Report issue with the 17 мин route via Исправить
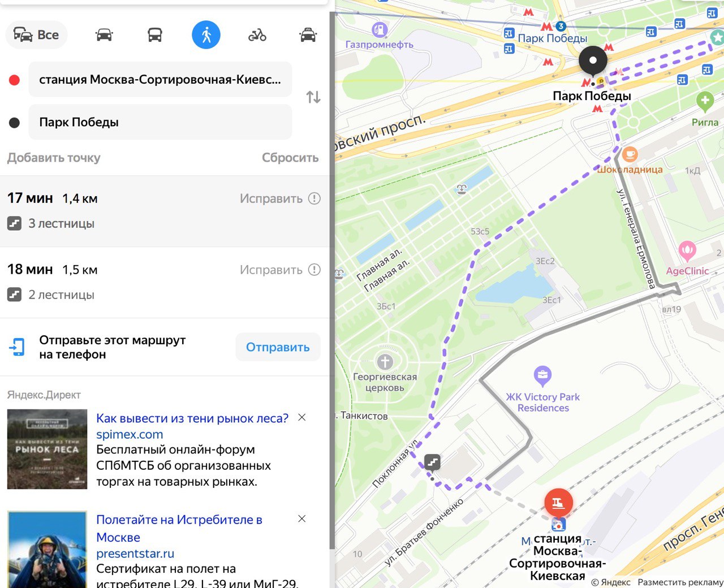Image resolution: width=724 pixels, height=588 pixels. [280, 198]
